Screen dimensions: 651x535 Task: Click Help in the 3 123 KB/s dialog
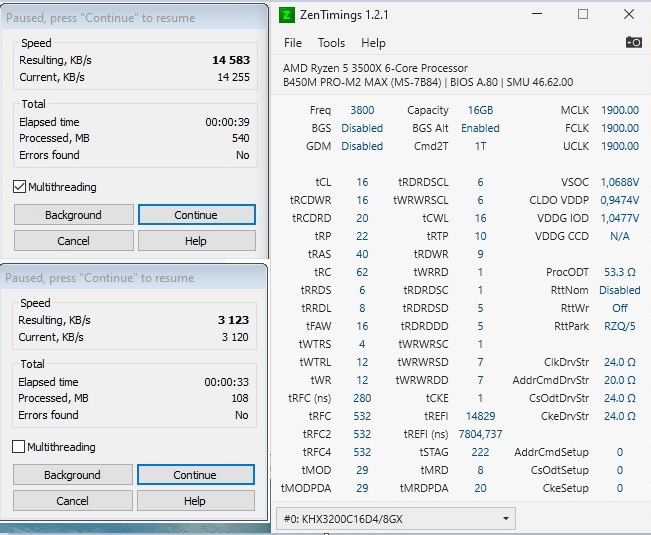(x=195, y=501)
